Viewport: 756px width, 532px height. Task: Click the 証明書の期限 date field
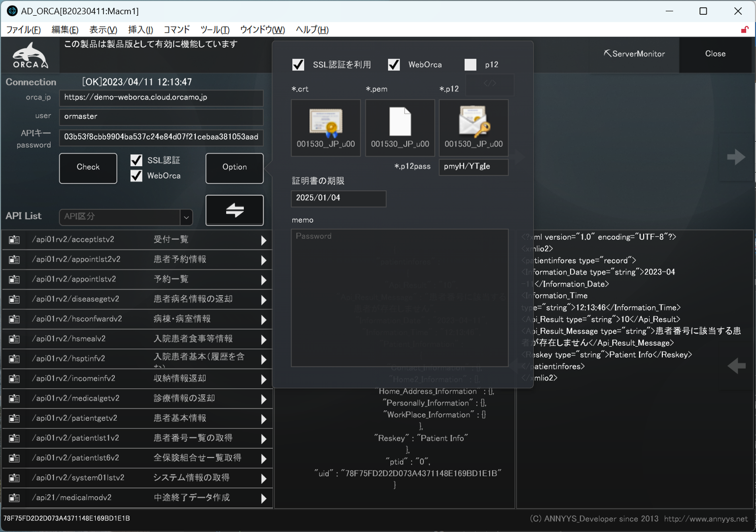339,199
